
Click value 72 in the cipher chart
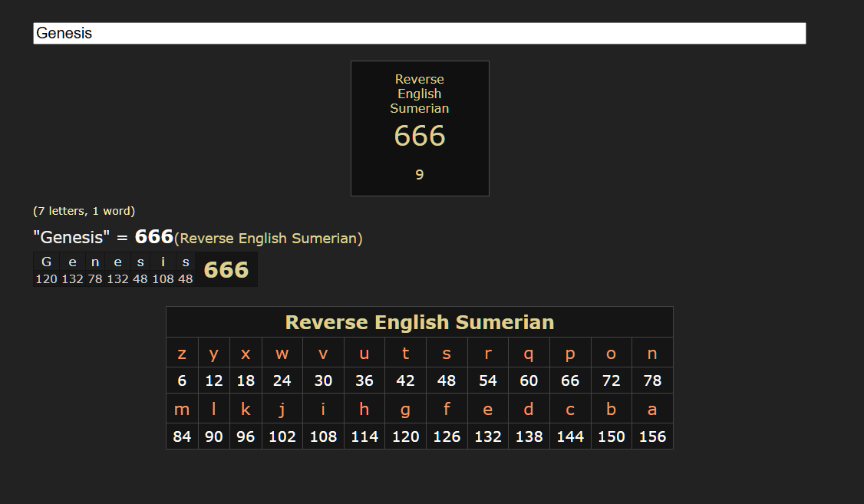[x=611, y=380]
